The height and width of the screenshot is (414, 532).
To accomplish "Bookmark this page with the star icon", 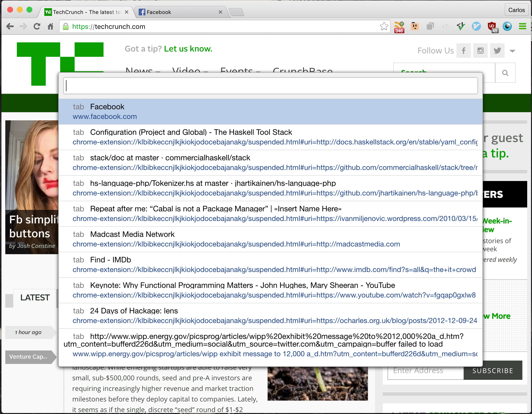I will 384,26.
